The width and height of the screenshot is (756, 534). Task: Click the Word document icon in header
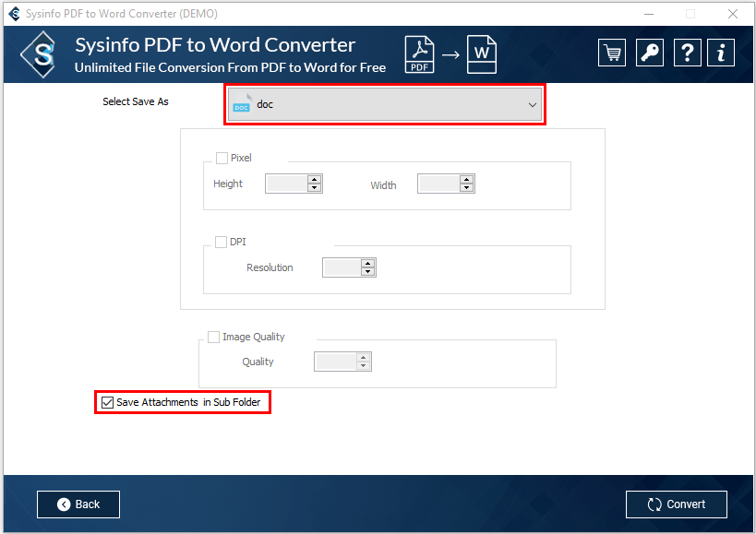(x=481, y=53)
